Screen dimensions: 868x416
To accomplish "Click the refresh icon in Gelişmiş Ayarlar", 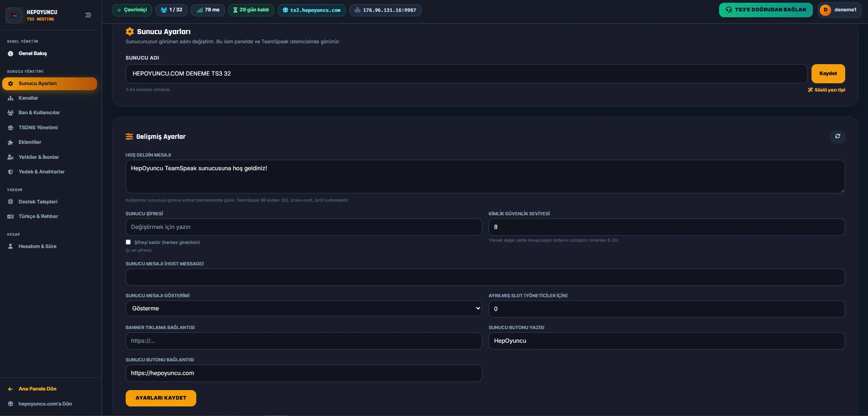I will click(x=837, y=136).
